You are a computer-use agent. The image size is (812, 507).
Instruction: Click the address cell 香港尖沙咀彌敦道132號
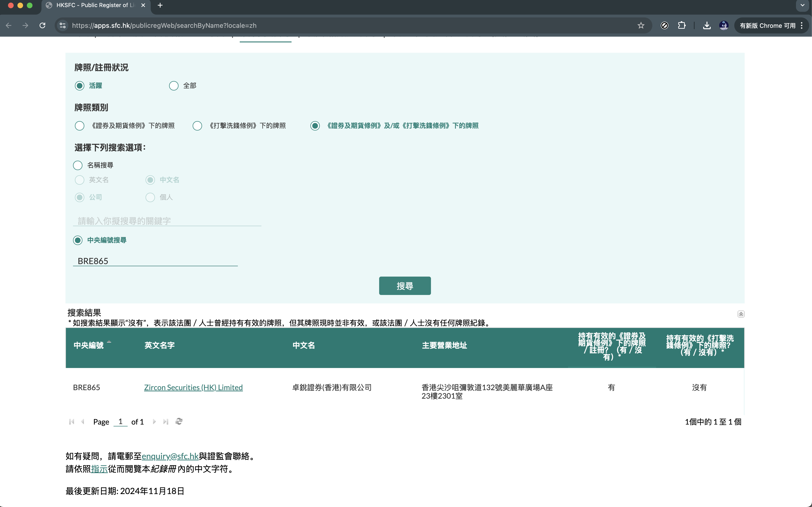[487, 392]
